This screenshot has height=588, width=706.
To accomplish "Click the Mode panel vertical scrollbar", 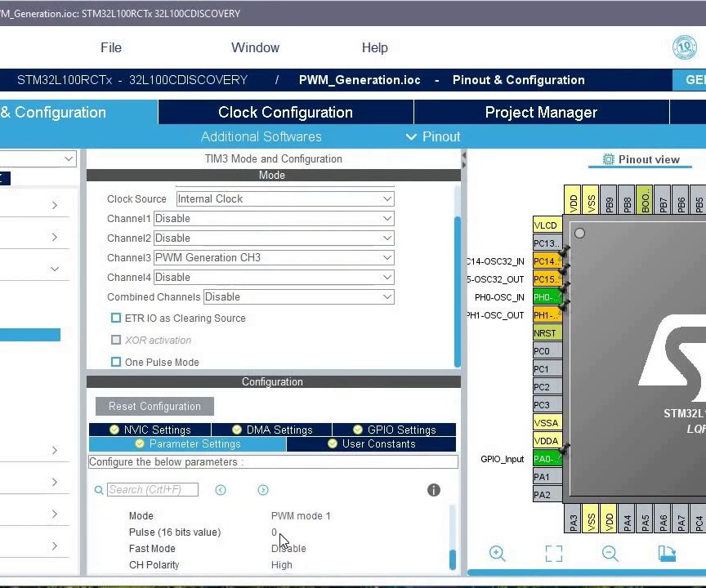I will 458,292.
